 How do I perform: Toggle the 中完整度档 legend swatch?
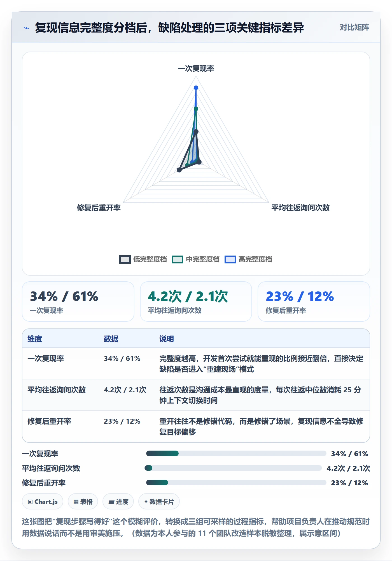tap(178, 259)
